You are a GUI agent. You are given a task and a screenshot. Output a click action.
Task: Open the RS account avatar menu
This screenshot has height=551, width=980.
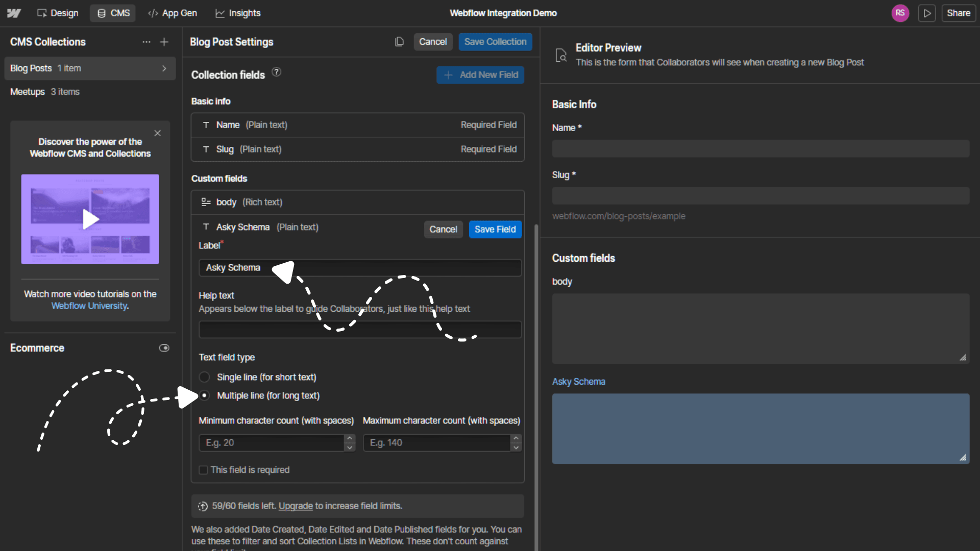click(900, 13)
